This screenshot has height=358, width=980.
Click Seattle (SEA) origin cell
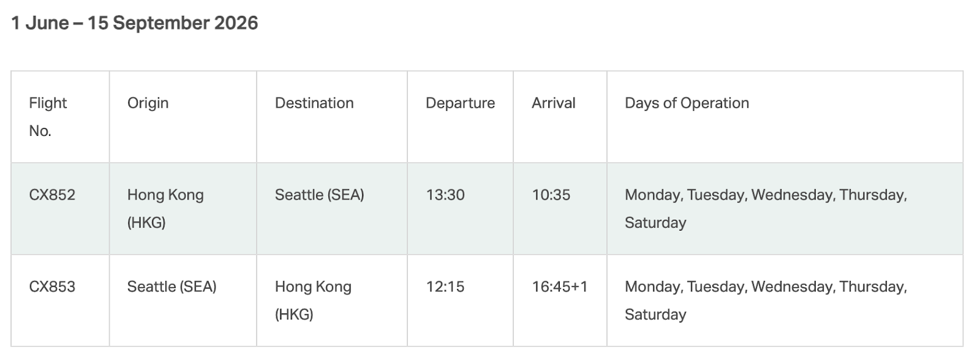coord(183,300)
